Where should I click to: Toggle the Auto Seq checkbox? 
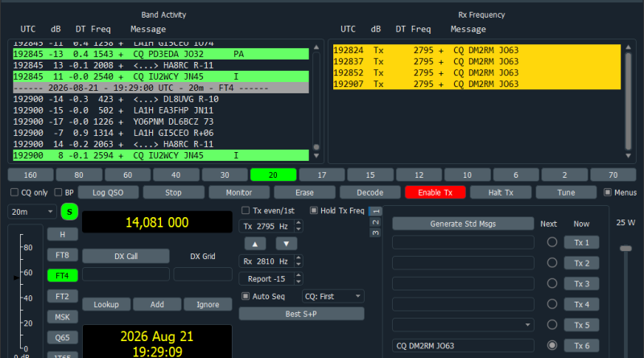[x=246, y=296]
